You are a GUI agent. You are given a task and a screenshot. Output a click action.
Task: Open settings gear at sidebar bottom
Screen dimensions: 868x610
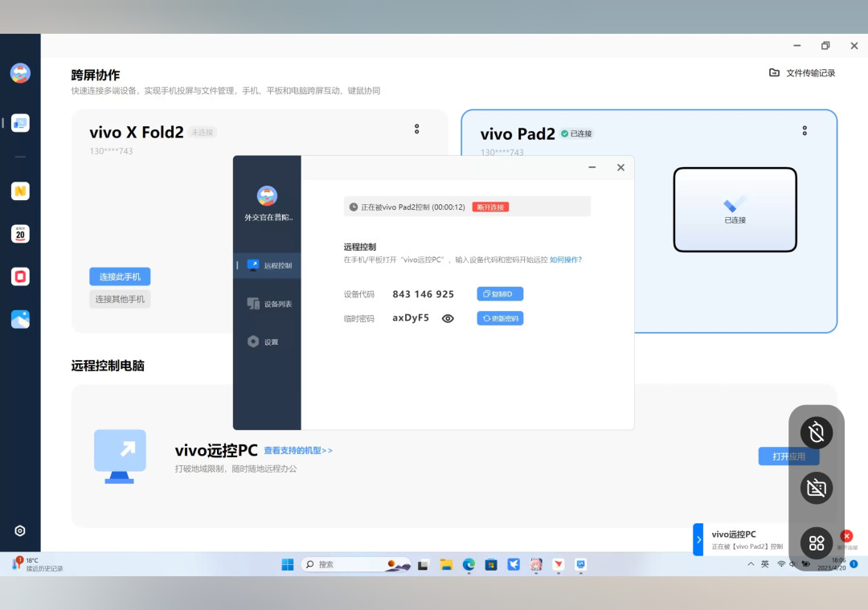(20, 531)
